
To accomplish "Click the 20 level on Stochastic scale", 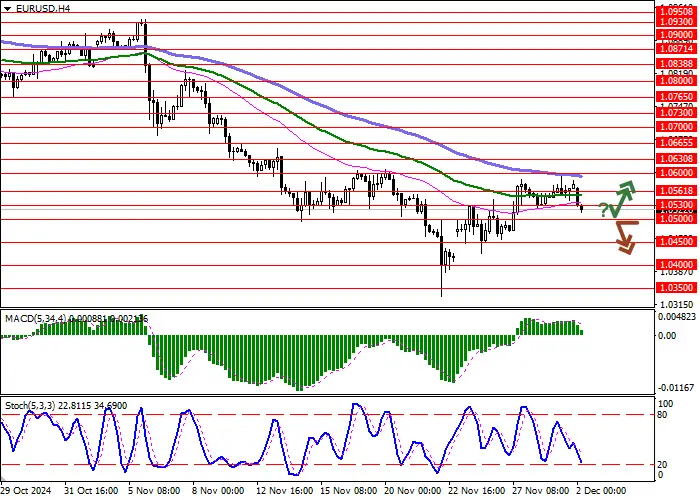I will coord(663,465).
